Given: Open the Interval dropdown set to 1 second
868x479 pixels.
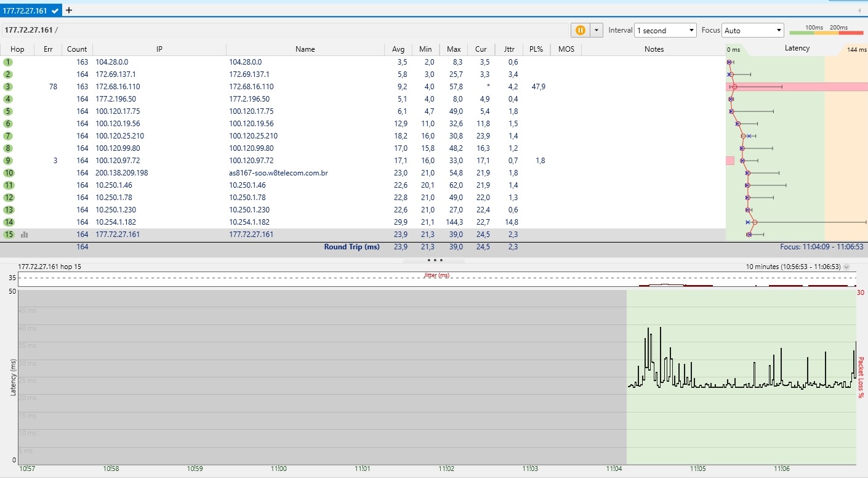Looking at the screenshot, I should pyautogui.click(x=665, y=30).
